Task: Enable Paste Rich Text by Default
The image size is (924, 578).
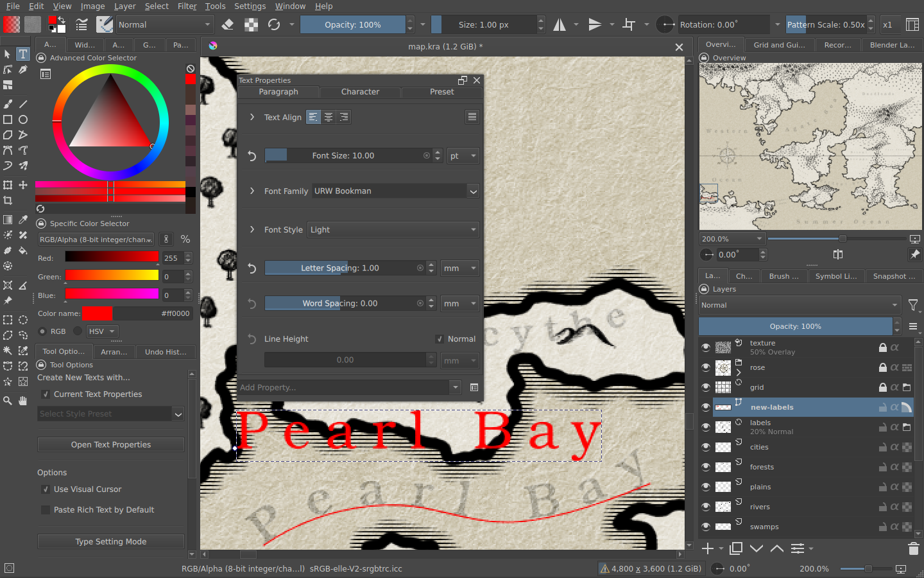Action: click(x=46, y=510)
